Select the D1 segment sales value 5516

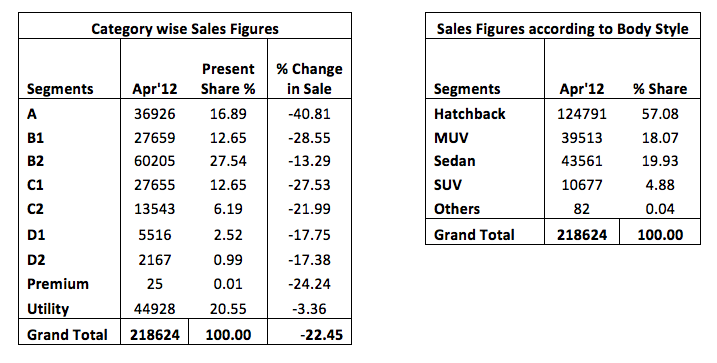[x=155, y=235]
